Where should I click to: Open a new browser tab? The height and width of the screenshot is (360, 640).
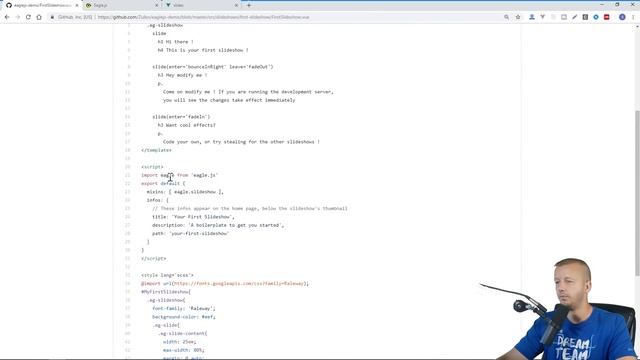(249, 5)
